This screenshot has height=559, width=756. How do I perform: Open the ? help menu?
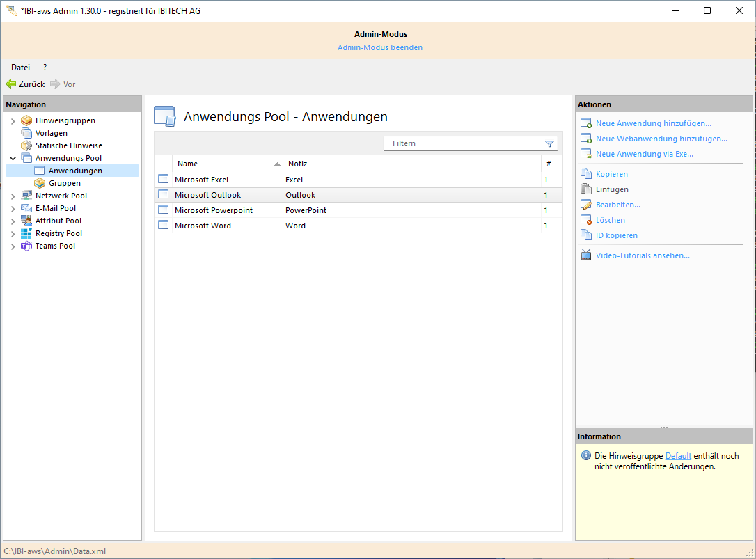[44, 67]
